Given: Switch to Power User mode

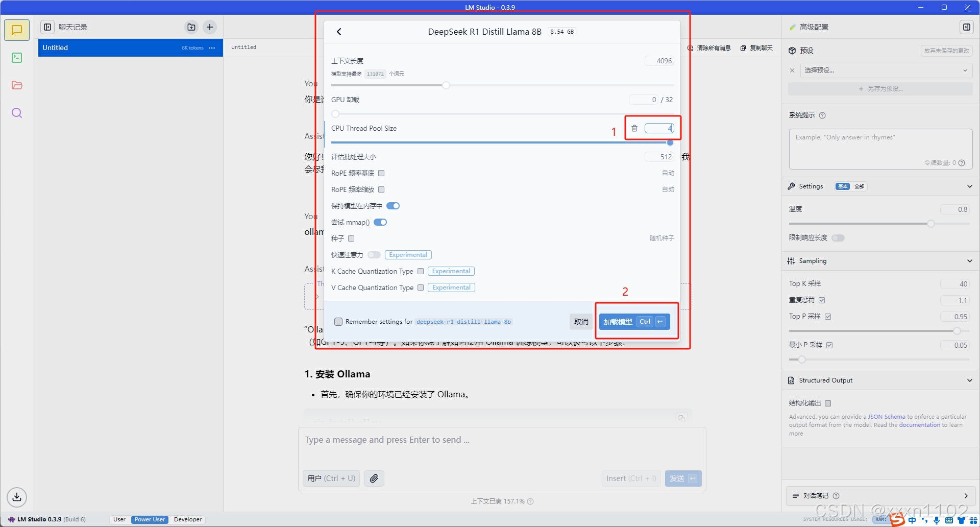Looking at the screenshot, I should (x=150, y=519).
